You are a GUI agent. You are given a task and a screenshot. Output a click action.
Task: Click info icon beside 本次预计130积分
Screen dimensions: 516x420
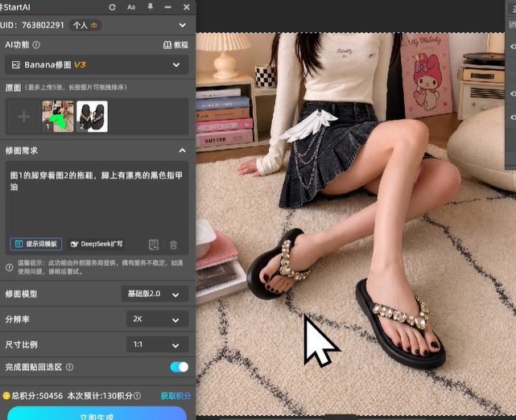pos(137,396)
